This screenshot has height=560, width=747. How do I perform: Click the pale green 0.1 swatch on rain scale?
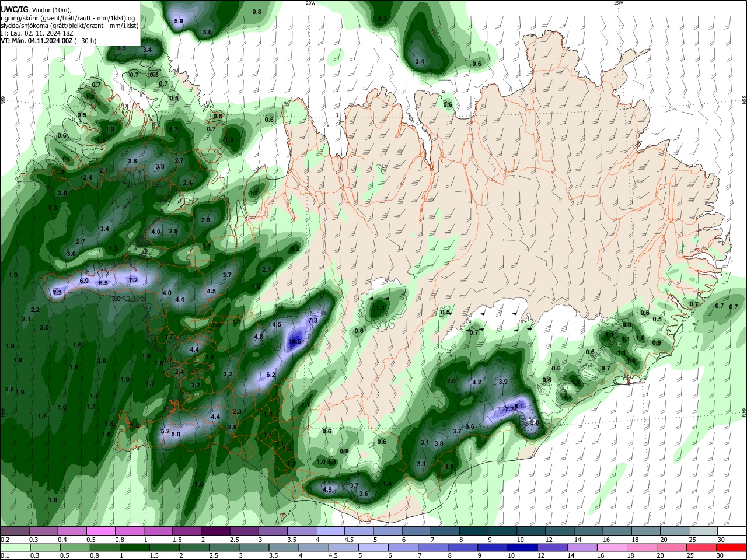(x=15, y=547)
